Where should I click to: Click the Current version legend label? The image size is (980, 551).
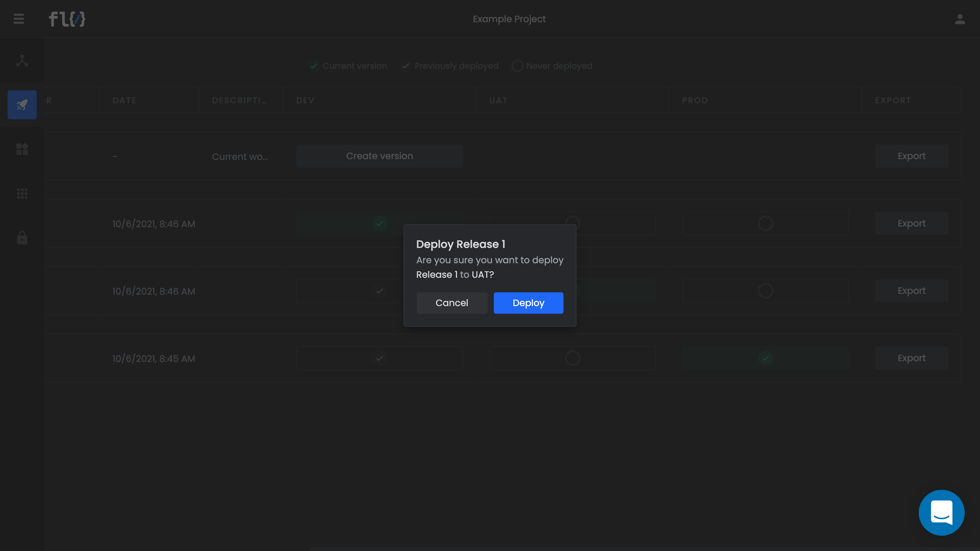pos(354,66)
